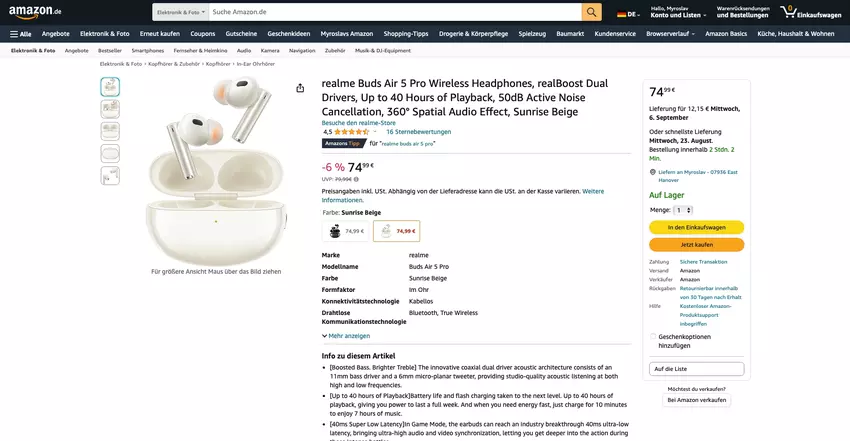Click the star rating icons

click(x=351, y=132)
